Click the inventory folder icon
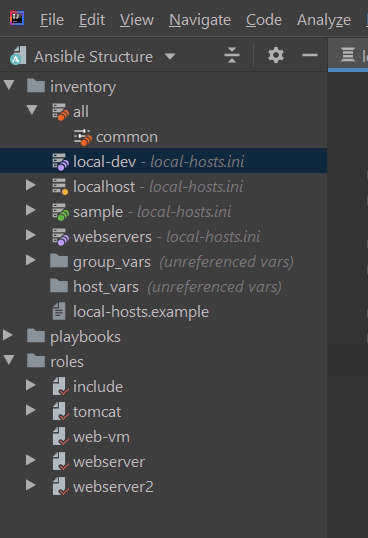Screen dimensions: 368x538 (36, 85)
